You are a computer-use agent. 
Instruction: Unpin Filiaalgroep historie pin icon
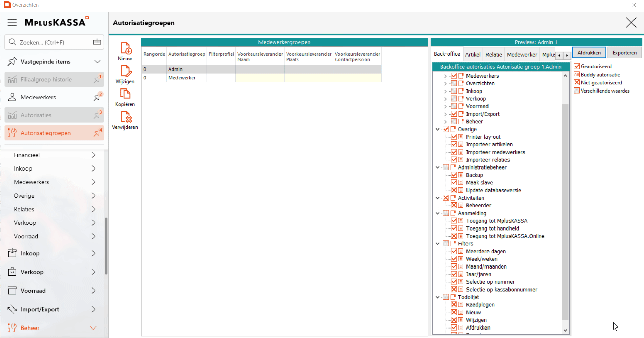tap(97, 79)
